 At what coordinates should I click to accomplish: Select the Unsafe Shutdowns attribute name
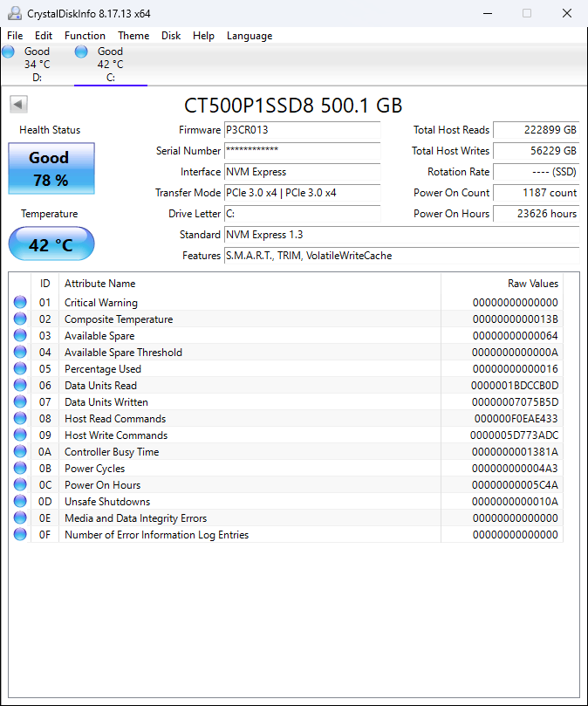point(107,502)
